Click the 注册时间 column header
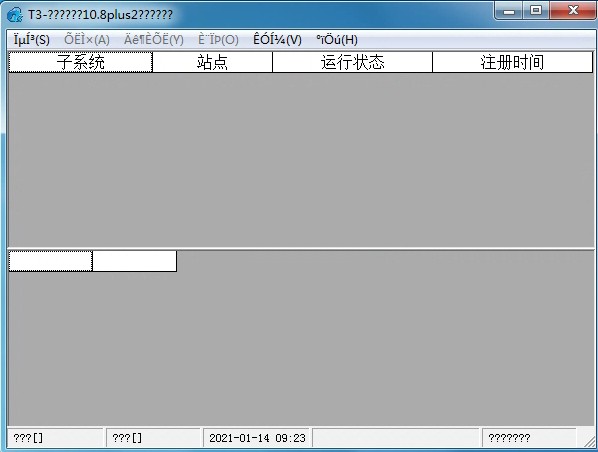This screenshot has width=598, height=452. click(512, 62)
